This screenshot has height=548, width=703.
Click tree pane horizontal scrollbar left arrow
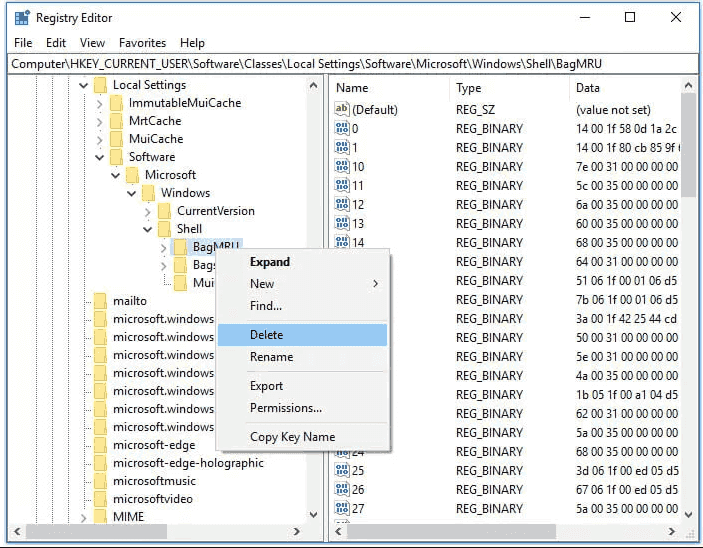coord(17,531)
